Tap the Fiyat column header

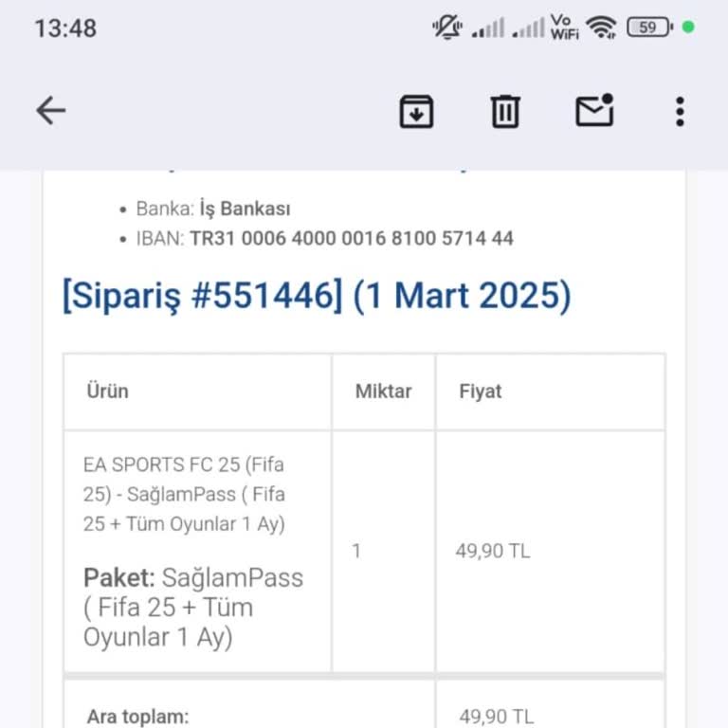coord(481,391)
